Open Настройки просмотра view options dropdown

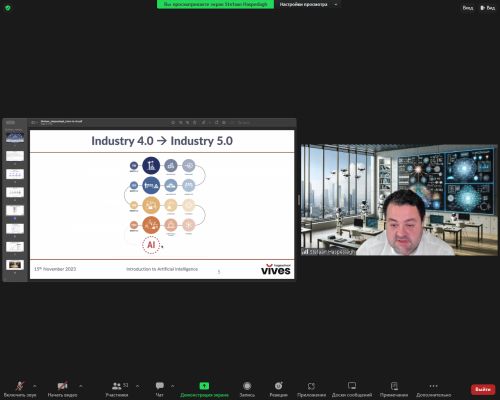[308, 4]
